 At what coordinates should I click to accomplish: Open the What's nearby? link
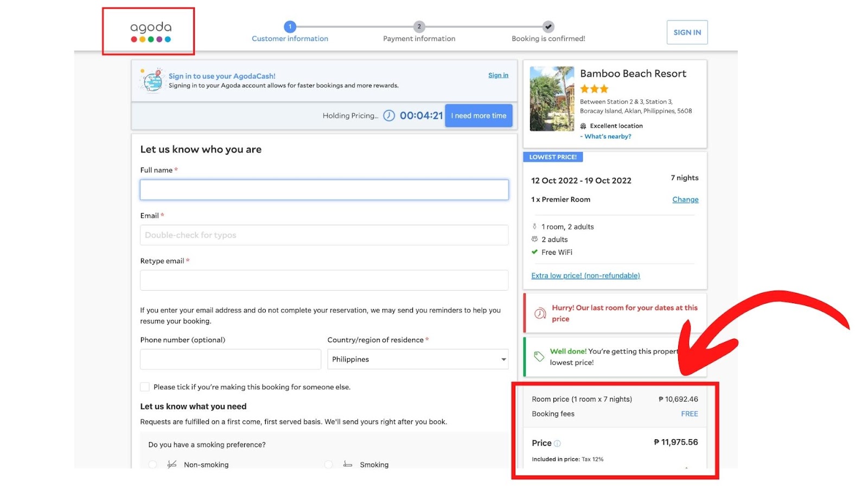click(608, 137)
